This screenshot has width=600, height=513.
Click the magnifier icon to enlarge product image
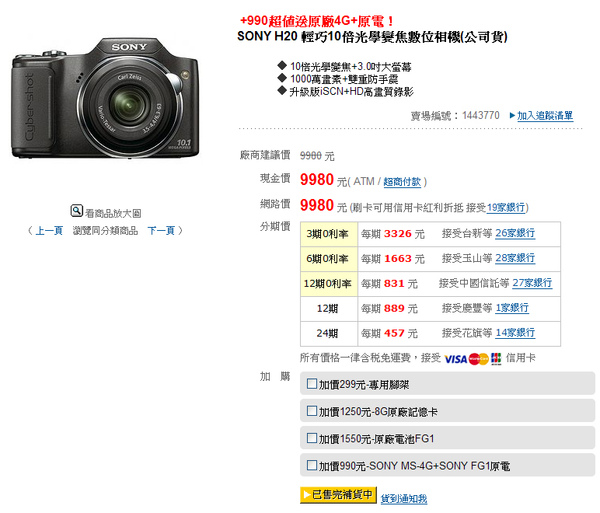pos(77,211)
